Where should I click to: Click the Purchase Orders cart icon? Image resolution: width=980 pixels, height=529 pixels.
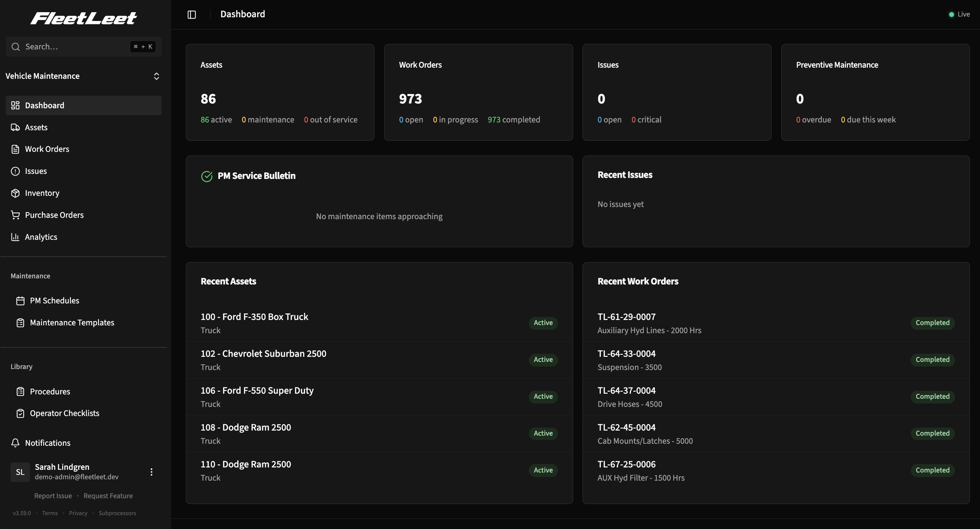coord(15,215)
